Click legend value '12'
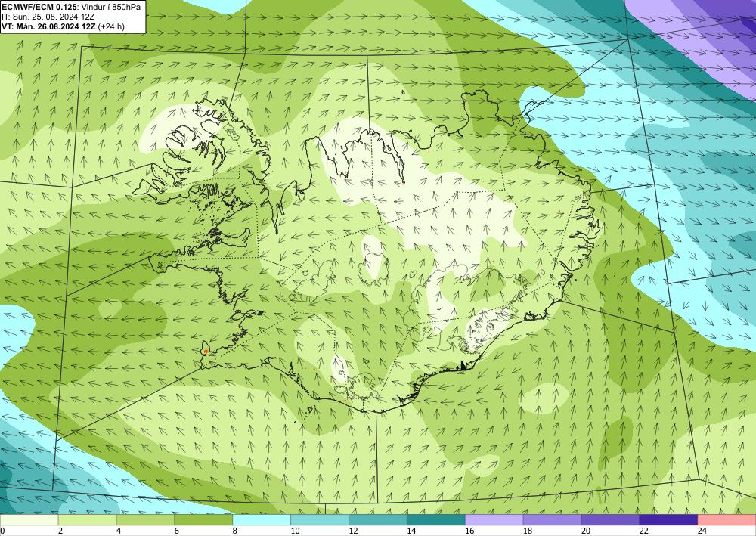 (x=353, y=531)
